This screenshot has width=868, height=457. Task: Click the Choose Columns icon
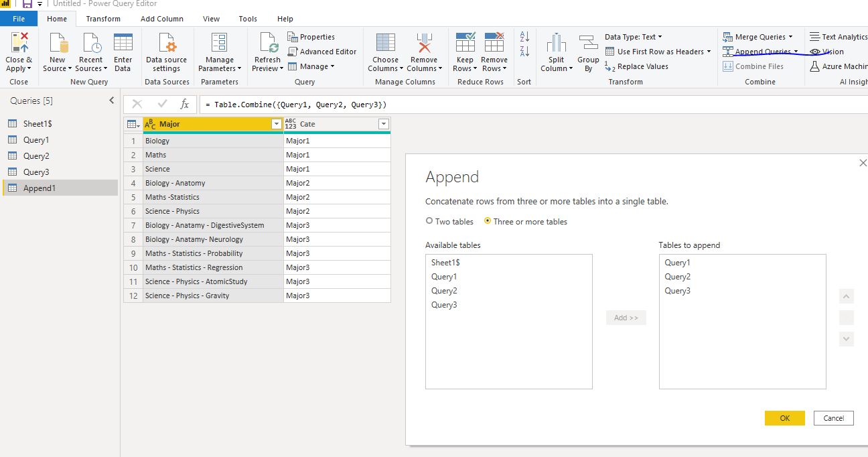point(386,42)
